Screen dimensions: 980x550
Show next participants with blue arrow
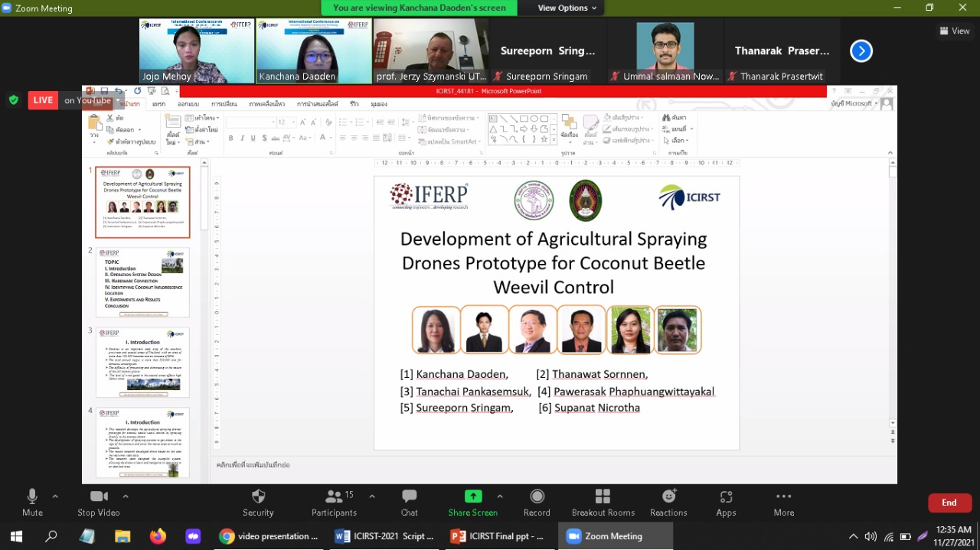pyautogui.click(x=861, y=51)
